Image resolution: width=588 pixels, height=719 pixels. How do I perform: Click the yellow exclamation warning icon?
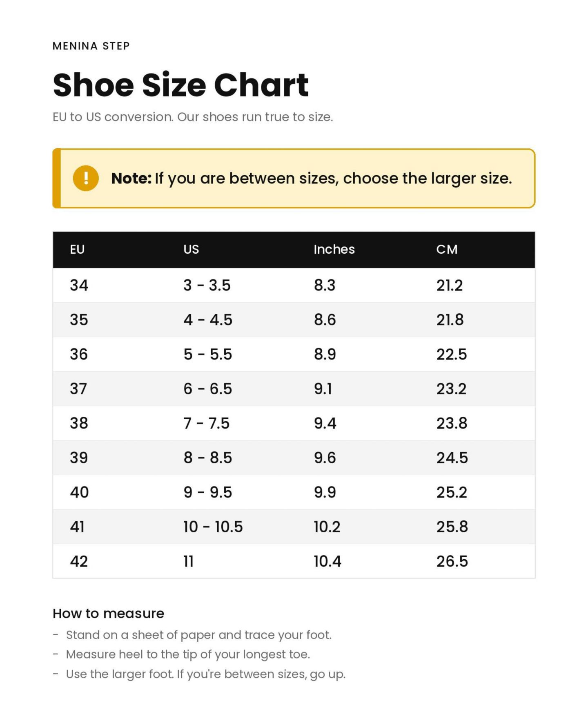pos(86,178)
